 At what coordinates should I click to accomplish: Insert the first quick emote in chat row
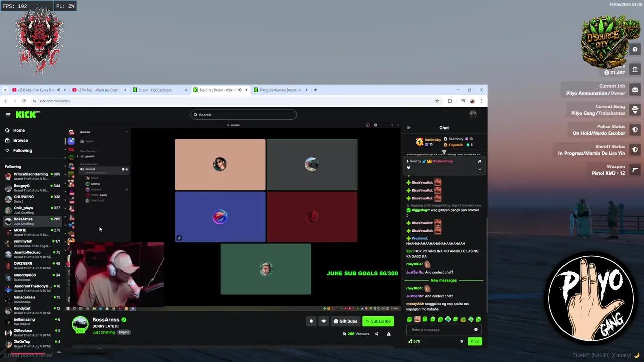[410, 319]
